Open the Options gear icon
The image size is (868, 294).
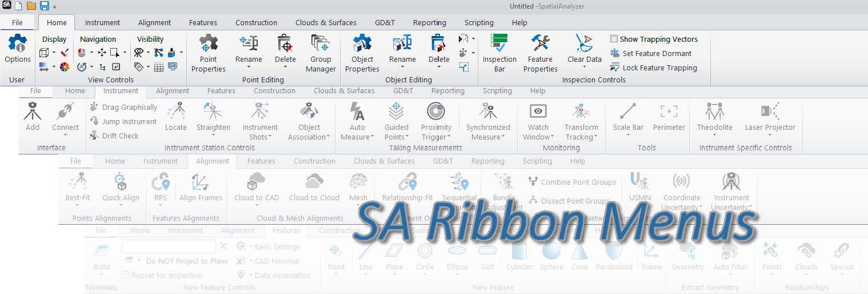(x=18, y=44)
